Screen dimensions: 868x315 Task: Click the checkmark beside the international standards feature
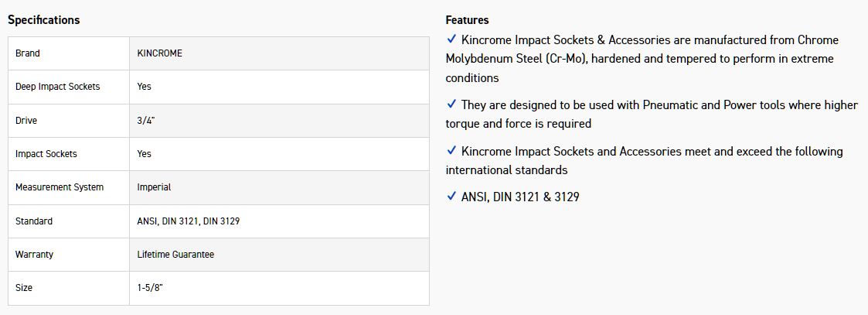pyautogui.click(x=451, y=151)
